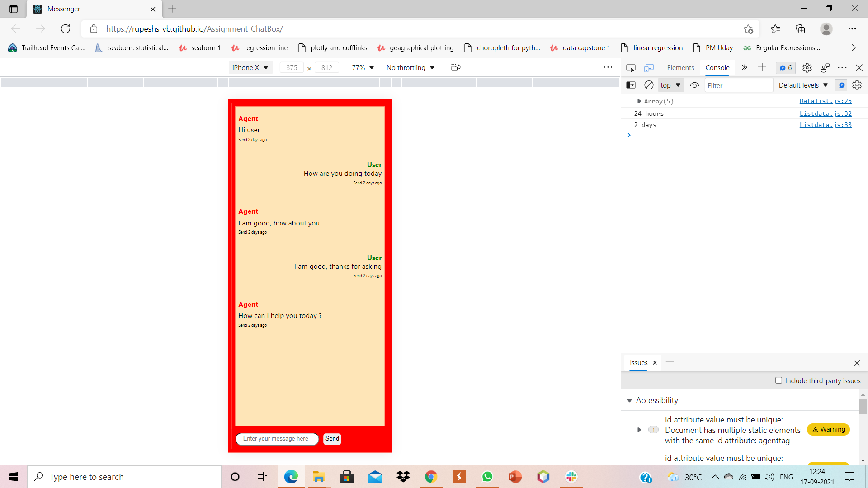The width and height of the screenshot is (868, 488).
Task: Rotate the device orientation icon
Action: pyautogui.click(x=455, y=67)
